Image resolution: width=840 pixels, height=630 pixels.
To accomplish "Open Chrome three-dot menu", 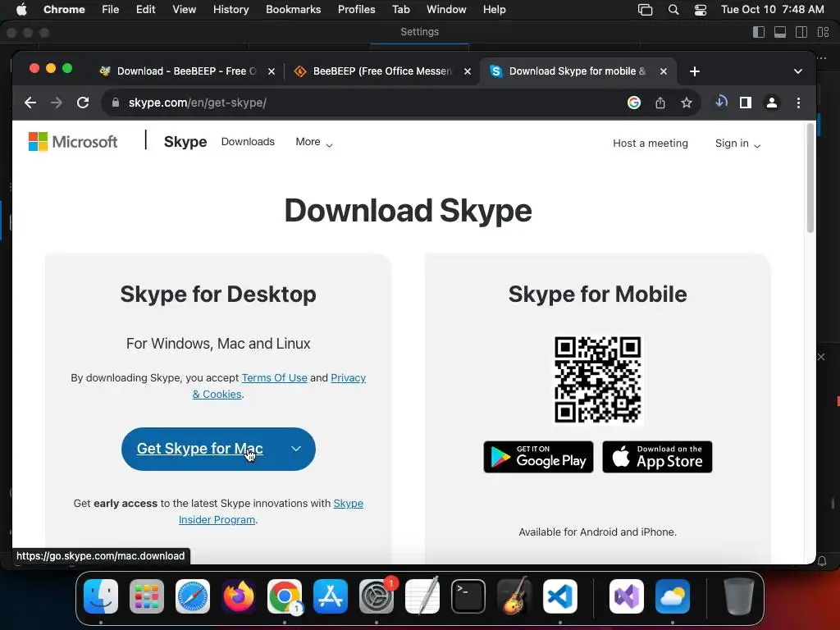I will 798,103.
